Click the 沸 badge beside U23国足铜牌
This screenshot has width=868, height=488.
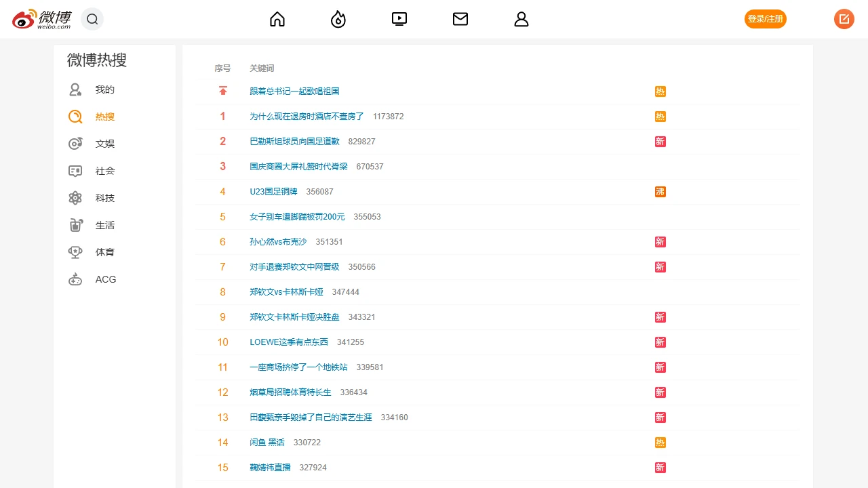[x=660, y=192]
